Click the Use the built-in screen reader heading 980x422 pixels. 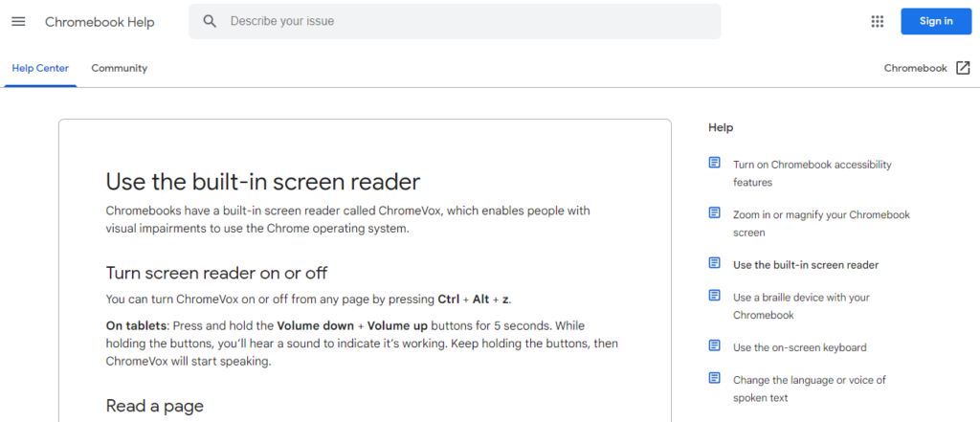(x=262, y=182)
